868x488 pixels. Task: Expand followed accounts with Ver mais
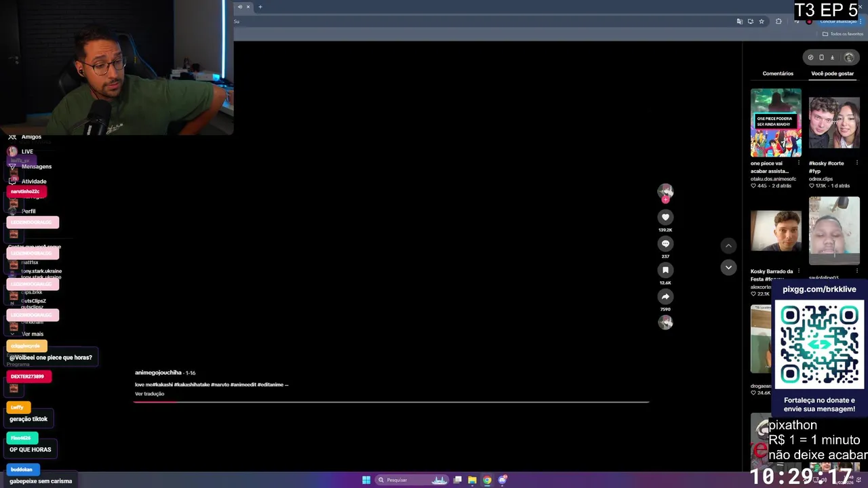click(27, 333)
